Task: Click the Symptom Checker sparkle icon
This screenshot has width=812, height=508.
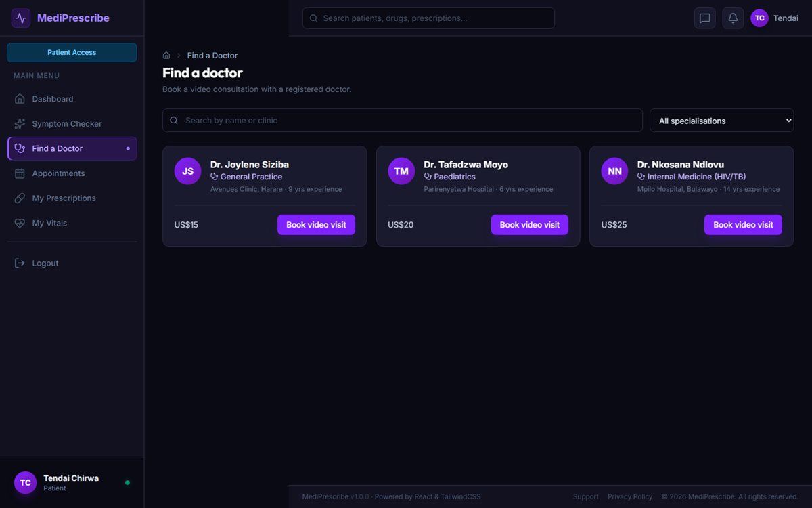Action: [x=20, y=124]
